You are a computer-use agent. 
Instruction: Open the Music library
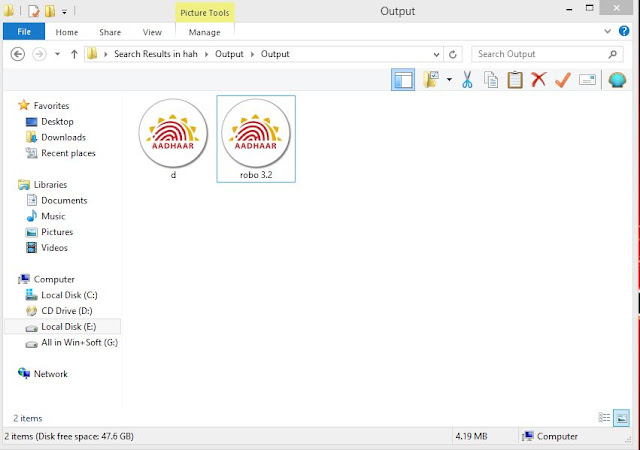(53, 216)
